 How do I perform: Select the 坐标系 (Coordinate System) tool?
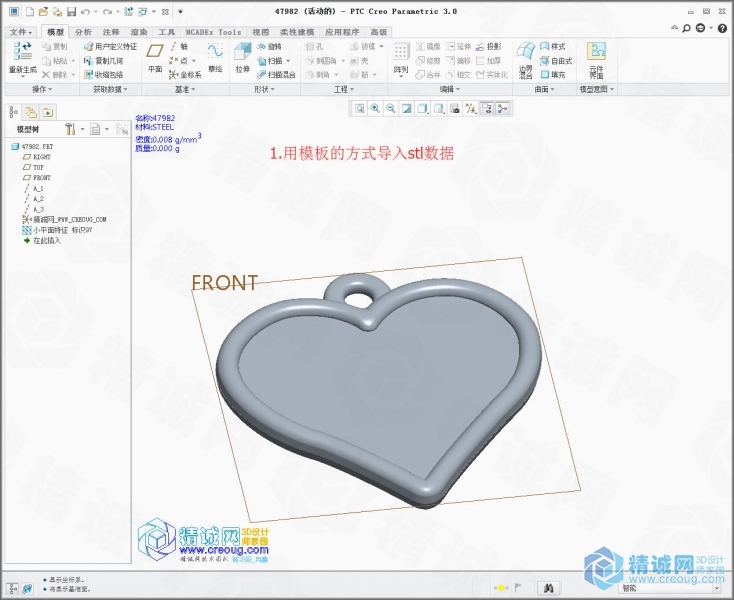(x=185, y=74)
